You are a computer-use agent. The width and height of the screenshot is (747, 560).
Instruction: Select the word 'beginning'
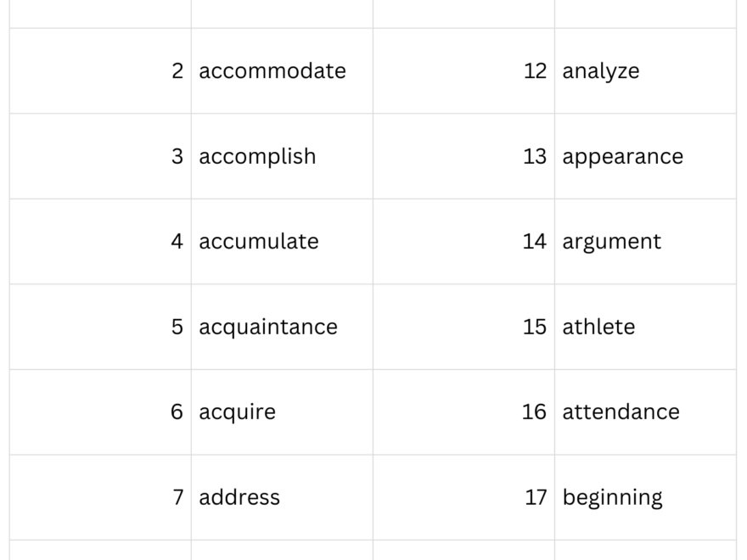coord(612,497)
